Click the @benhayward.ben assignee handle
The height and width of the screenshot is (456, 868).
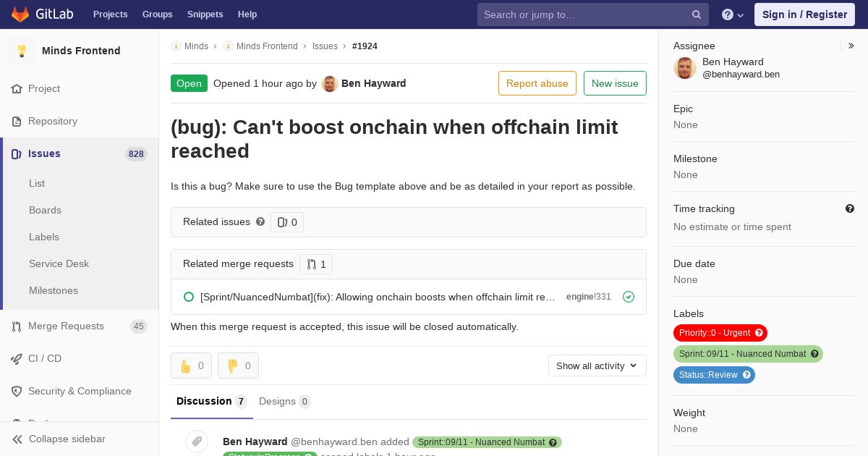tap(741, 74)
